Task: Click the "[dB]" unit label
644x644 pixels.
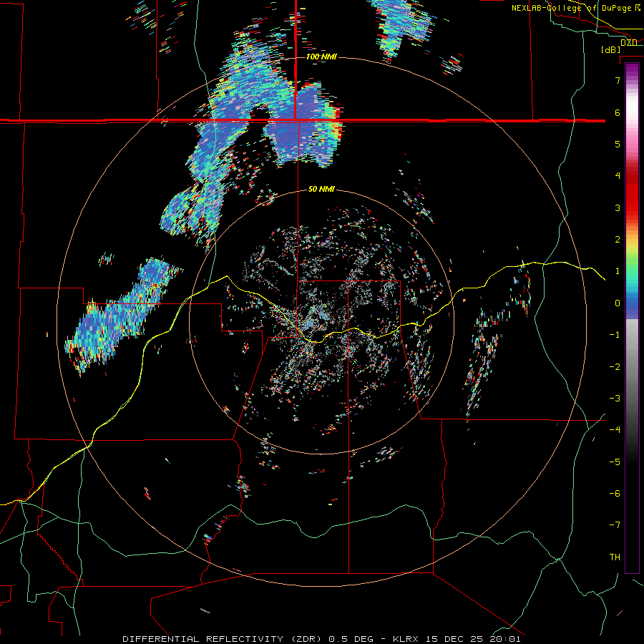Action: pos(610,50)
